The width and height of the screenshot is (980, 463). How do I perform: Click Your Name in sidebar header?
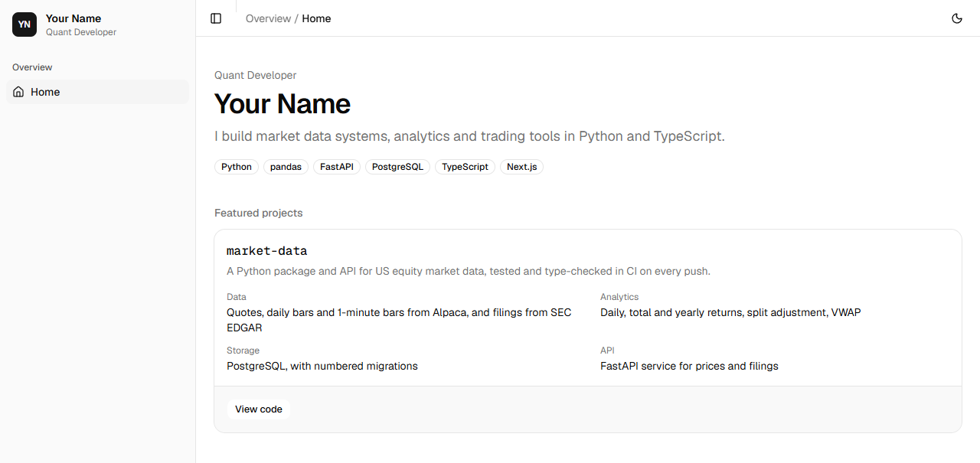click(x=73, y=18)
